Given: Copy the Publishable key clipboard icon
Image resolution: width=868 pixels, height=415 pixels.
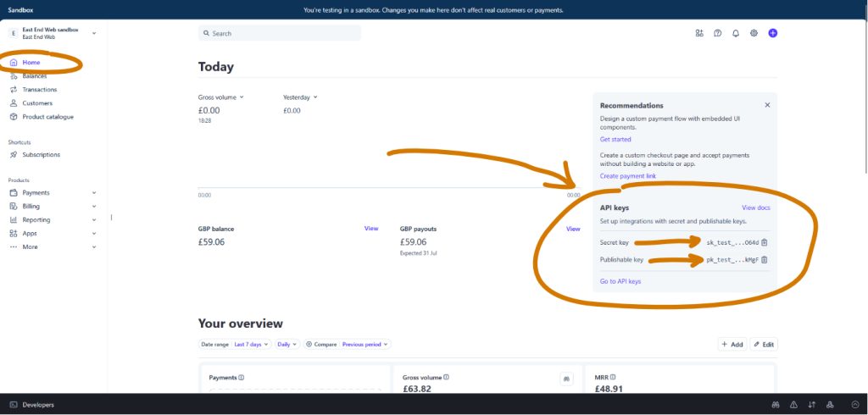Looking at the screenshot, I should click(x=765, y=259).
